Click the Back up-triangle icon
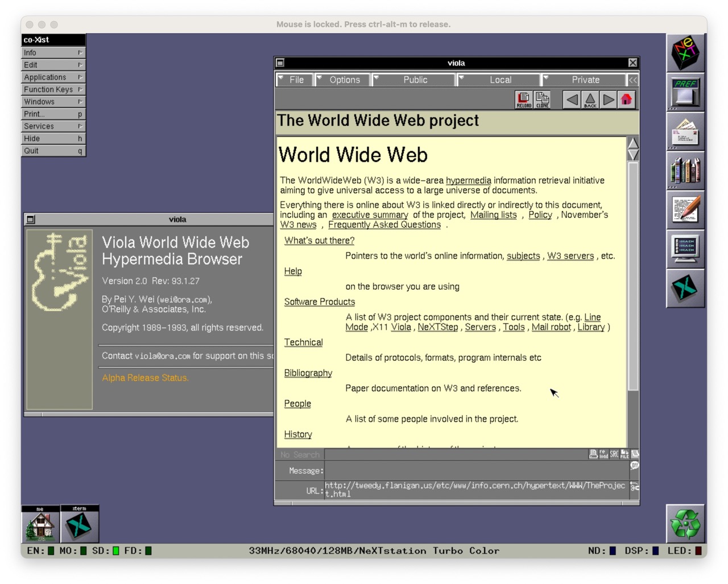The width and height of the screenshot is (728, 584). (590, 100)
